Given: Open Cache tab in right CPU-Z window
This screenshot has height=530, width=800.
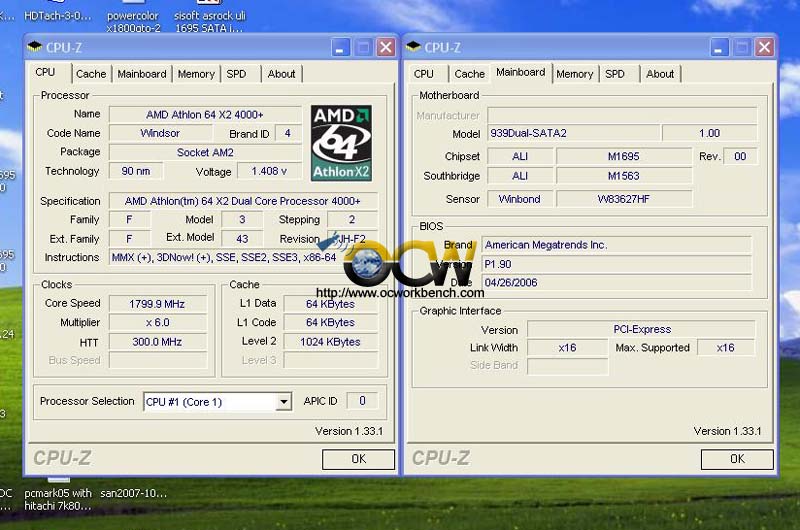Looking at the screenshot, I should pos(469,74).
